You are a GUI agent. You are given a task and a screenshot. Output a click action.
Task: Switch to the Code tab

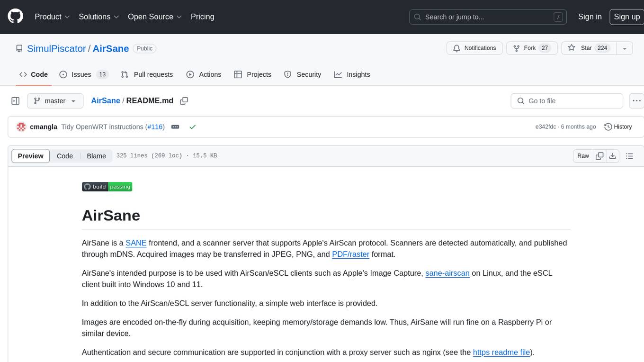tap(34, 74)
